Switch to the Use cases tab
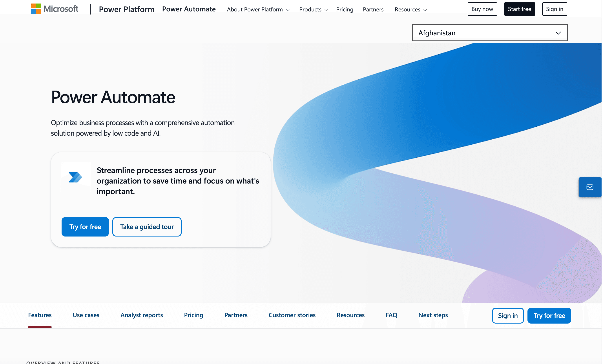 coord(86,315)
